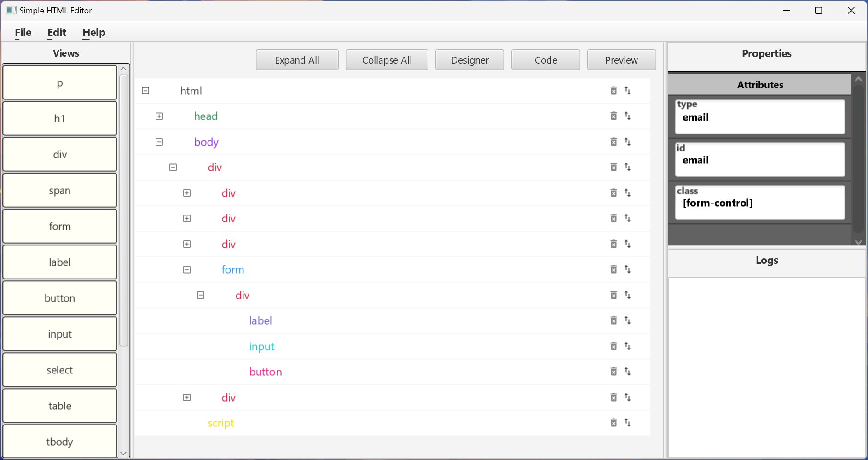Expand the head node in the tree
The width and height of the screenshot is (868, 460).
pos(159,116)
